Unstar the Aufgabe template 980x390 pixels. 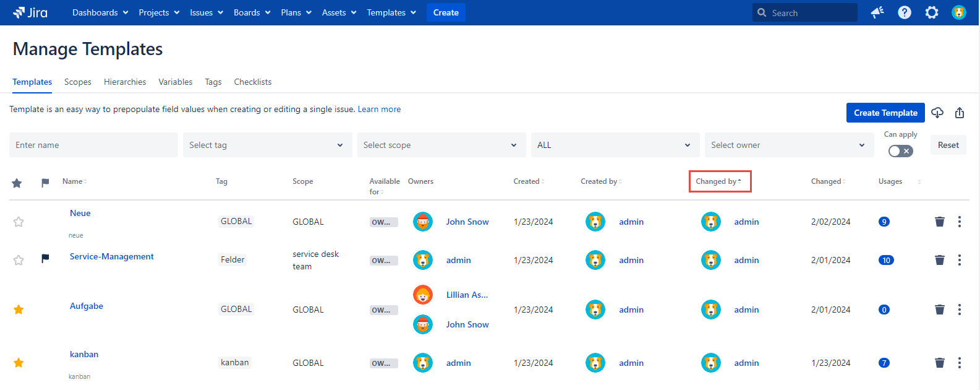pos(19,310)
